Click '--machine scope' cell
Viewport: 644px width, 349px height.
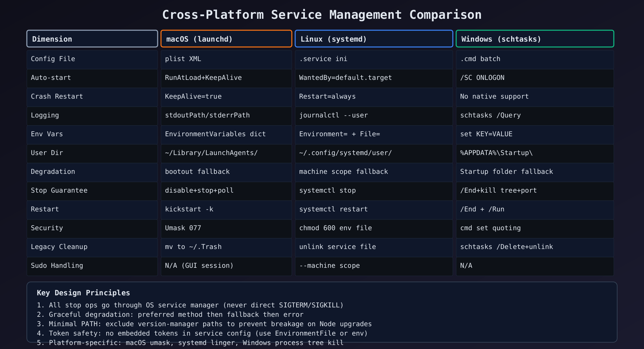pos(374,266)
